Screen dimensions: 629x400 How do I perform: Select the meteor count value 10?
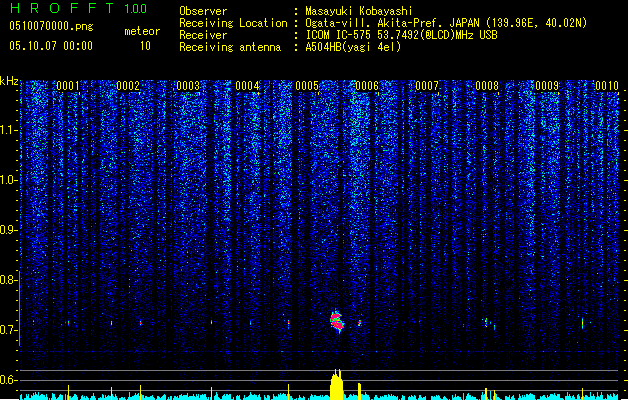click(145, 46)
